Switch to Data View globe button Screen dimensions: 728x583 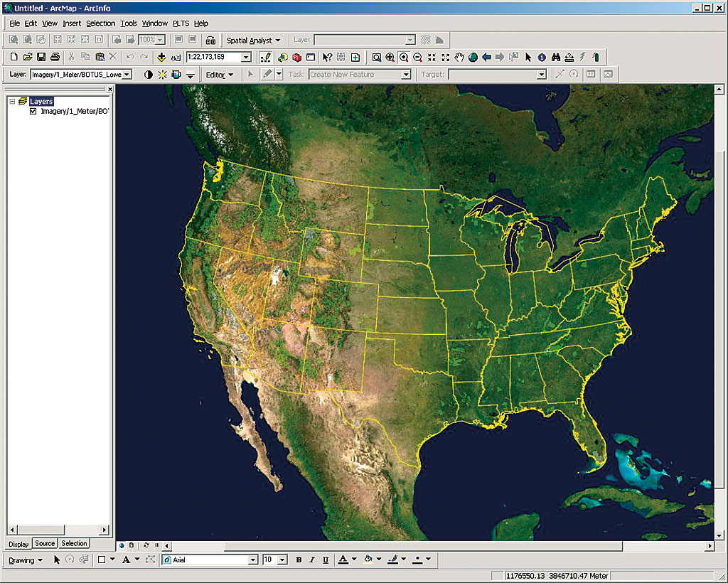(x=122, y=545)
